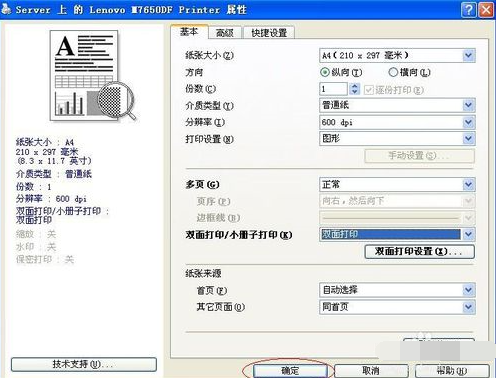Click the 手动设置 button
Image resolution: width=496 pixels, height=378 pixels.
pos(419,156)
